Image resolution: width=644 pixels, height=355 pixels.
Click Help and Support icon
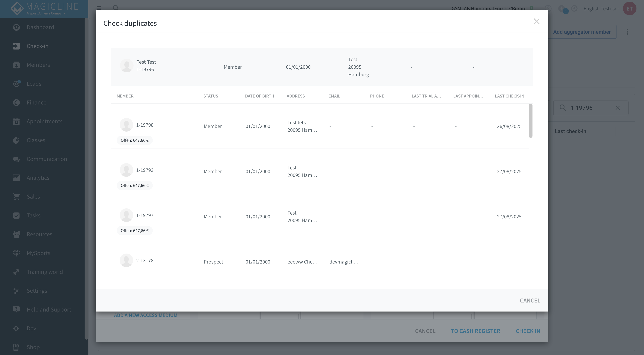coord(16,309)
